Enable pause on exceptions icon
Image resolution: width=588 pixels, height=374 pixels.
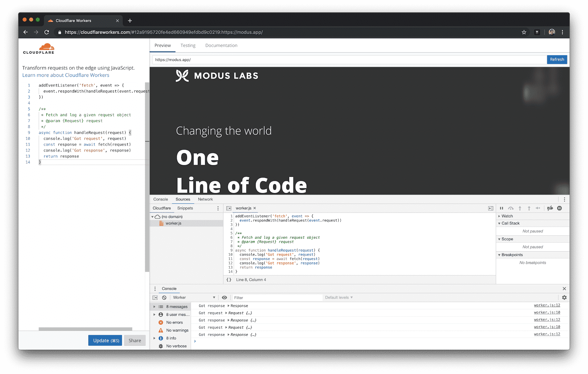tap(560, 208)
